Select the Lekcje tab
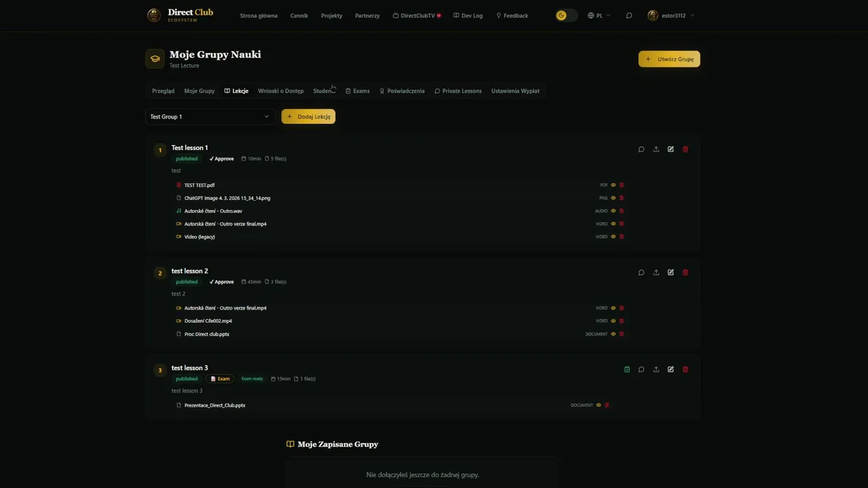 236,91
